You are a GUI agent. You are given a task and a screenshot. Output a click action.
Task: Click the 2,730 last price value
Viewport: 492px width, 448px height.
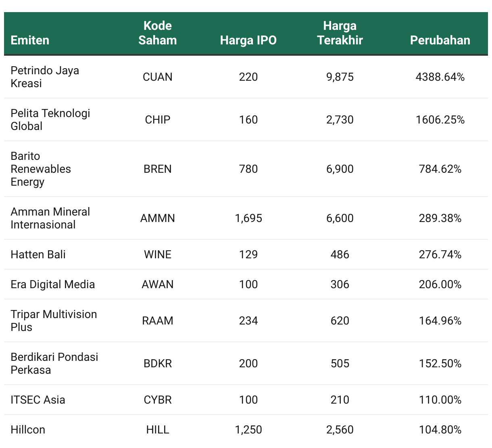point(340,119)
